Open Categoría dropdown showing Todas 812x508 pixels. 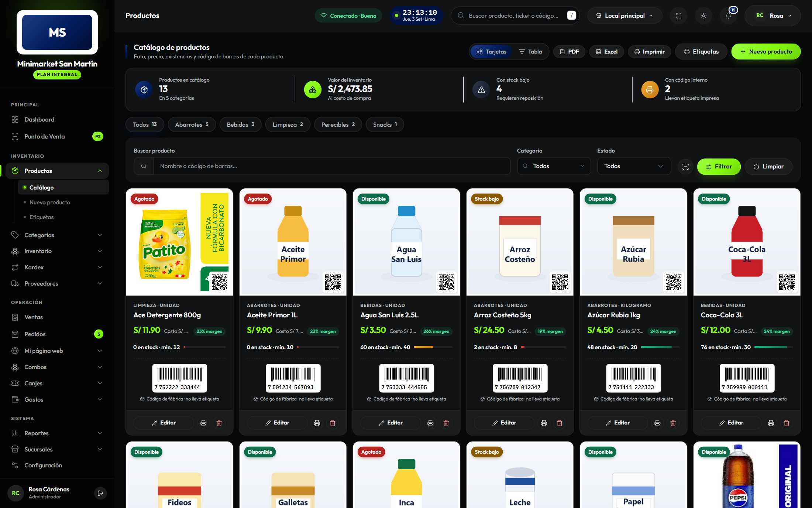pyautogui.click(x=554, y=166)
